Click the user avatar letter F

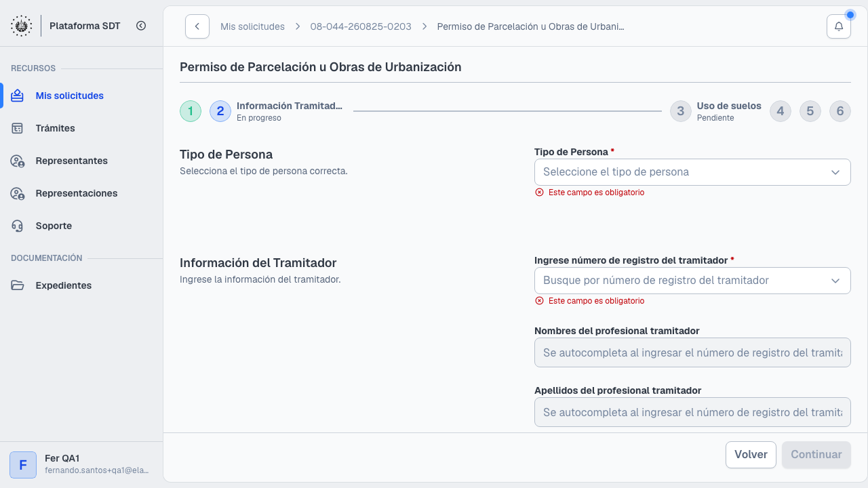coord(23,465)
